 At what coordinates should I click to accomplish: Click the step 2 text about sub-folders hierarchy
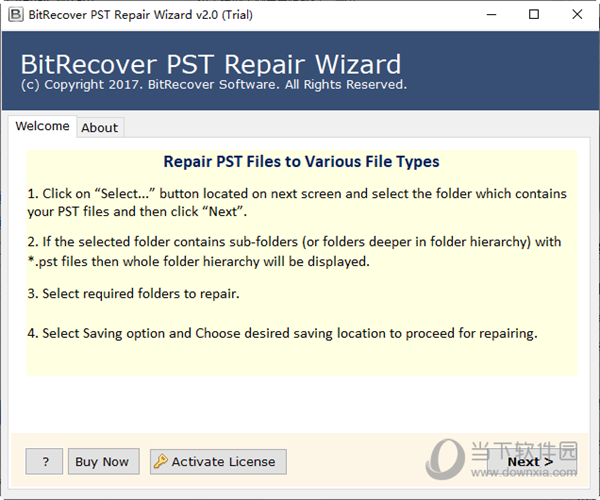point(295,251)
